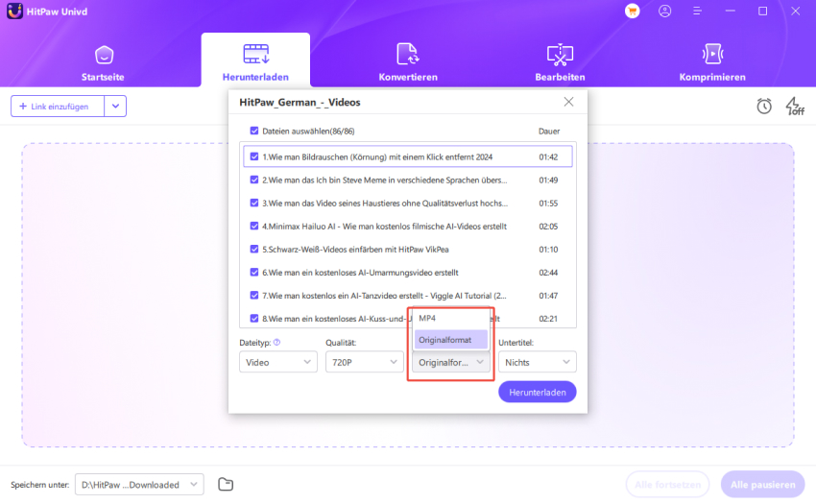Uncheck video 8 AI-Kuss-und video
Screen dimensions: 816x504
tap(254, 318)
